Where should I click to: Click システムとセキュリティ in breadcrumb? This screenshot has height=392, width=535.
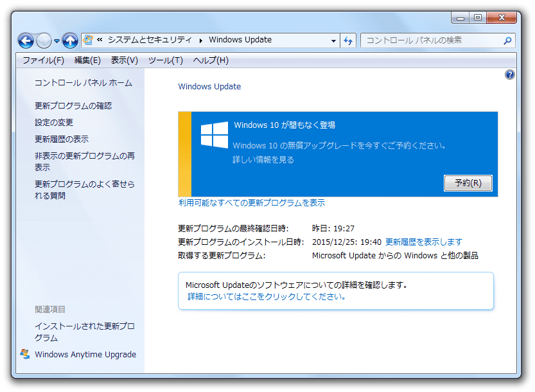click(150, 40)
